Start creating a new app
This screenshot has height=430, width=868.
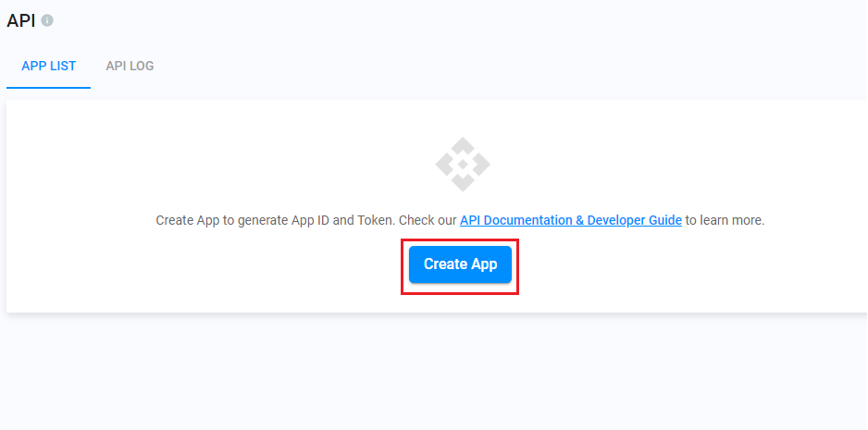(x=460, y=264)
